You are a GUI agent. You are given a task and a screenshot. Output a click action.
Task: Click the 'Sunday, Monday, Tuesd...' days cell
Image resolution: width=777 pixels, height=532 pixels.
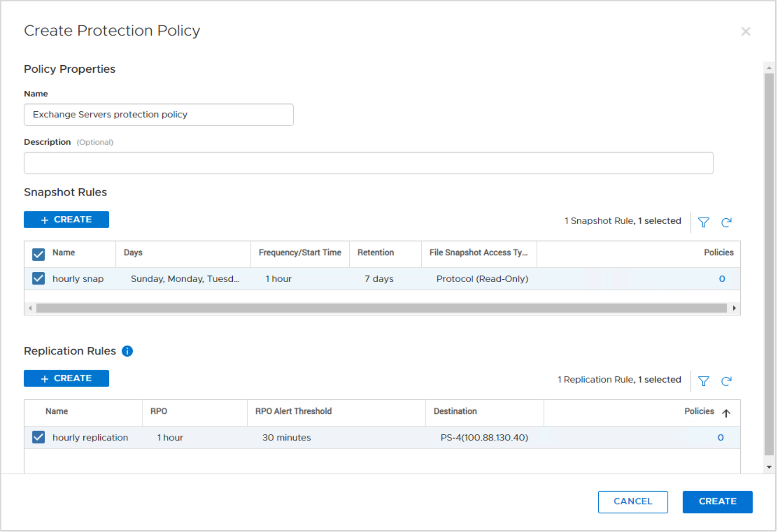click(x=185, y=279)
